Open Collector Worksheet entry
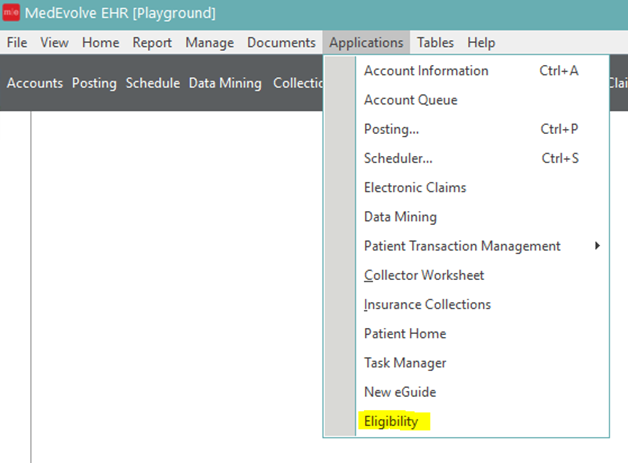Screen dimensions: 628x463 point(482,275)
